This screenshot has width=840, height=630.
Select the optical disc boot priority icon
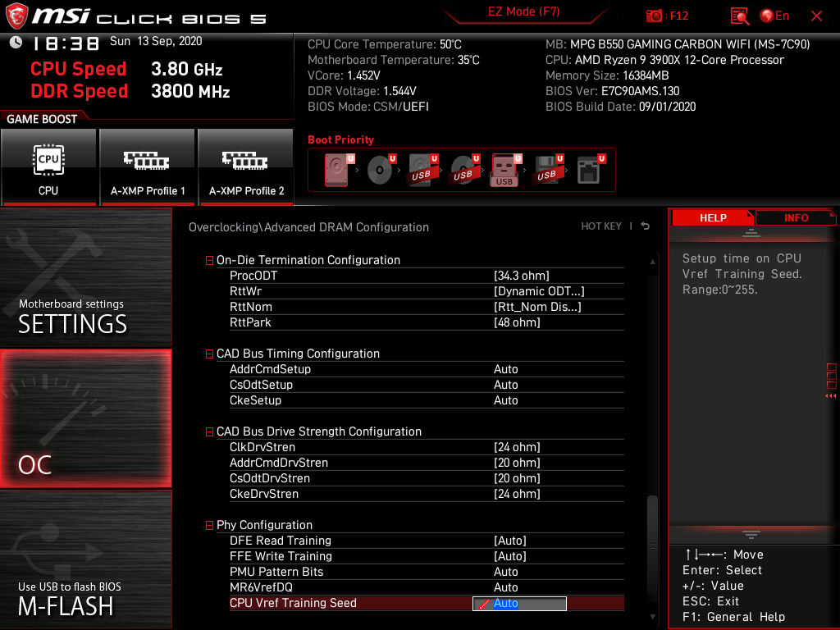381,170
